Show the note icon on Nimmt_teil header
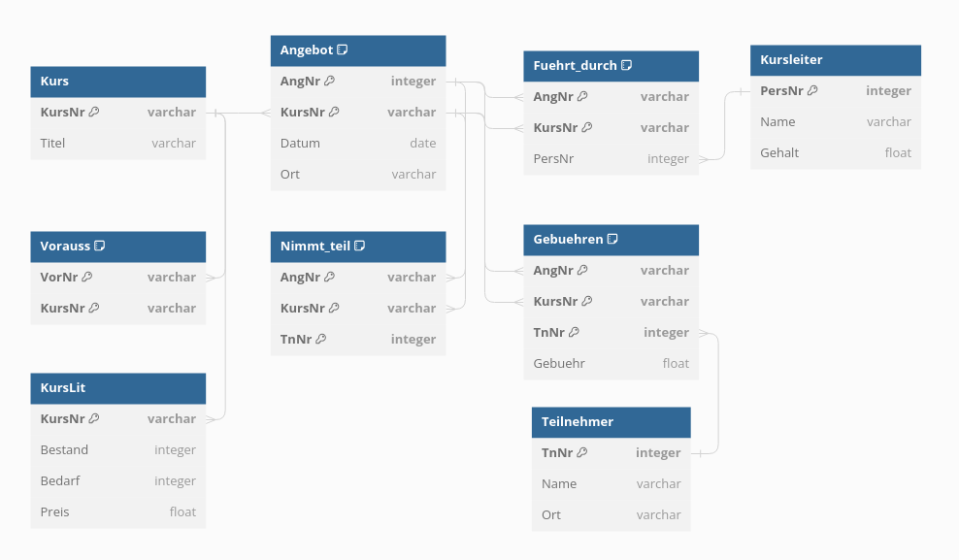The image size is (959, 560). [x=359, y=246]
